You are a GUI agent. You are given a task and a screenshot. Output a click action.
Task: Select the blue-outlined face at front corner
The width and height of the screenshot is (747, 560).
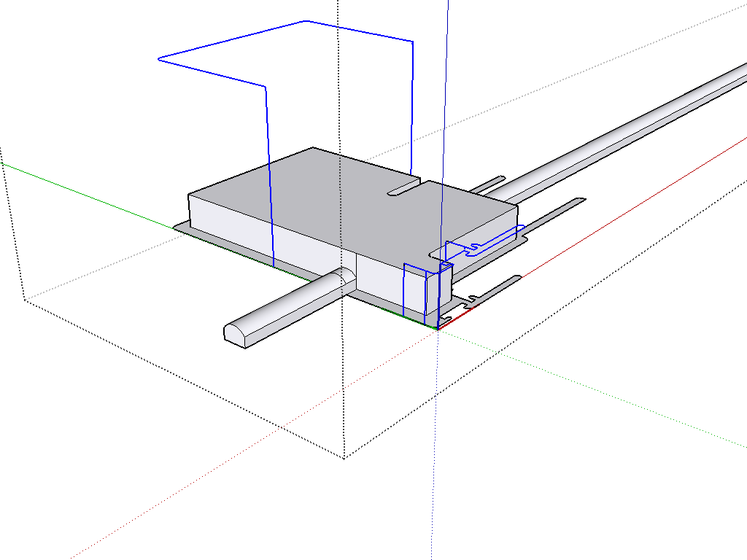[414, 292]
